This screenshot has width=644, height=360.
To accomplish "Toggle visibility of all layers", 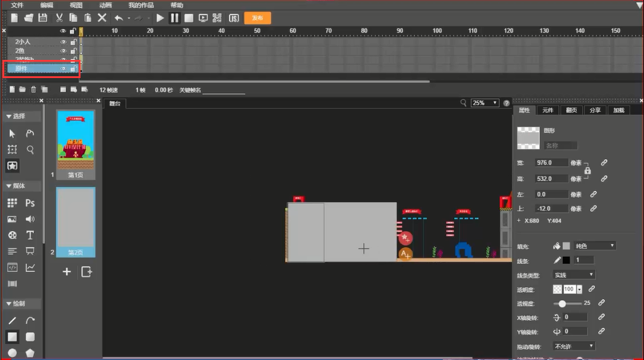I will [x=63, y=31].
